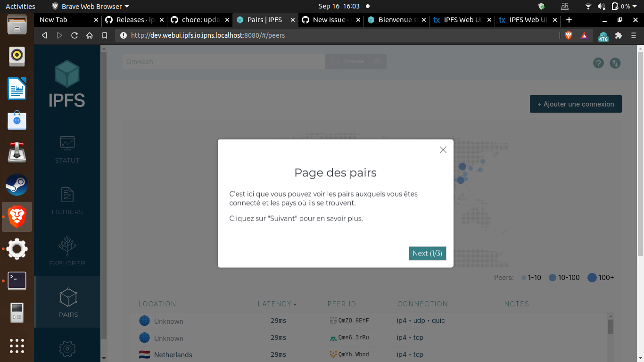Sort peers by Latency column

tap(277, 304)
